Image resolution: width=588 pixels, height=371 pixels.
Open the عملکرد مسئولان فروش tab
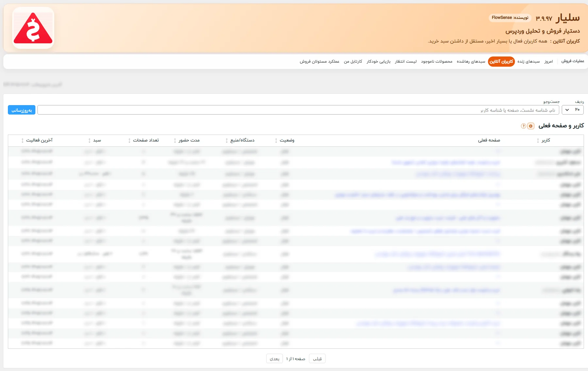tap(319, 61)
